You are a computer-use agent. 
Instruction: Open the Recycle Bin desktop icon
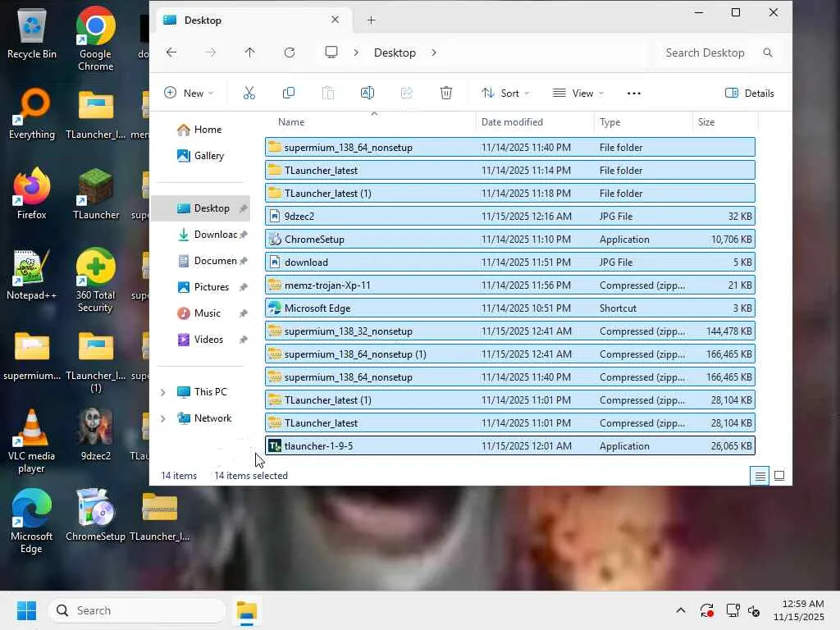pos(32,34)
